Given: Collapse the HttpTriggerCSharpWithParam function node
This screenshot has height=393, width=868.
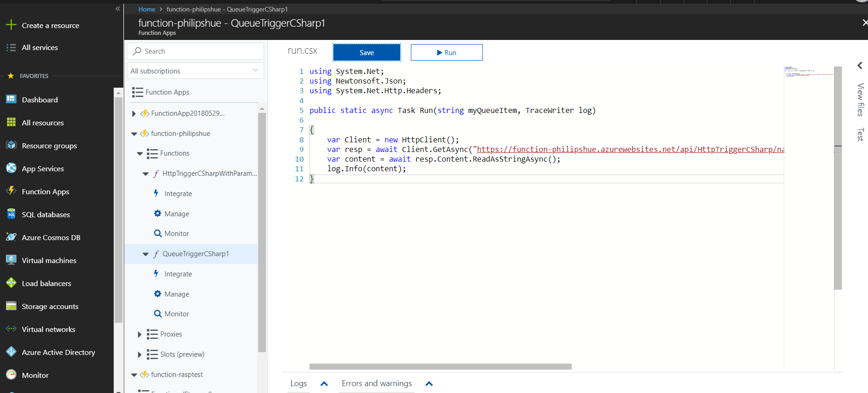Looking at the screenshot, I should [x=145, y=174].
